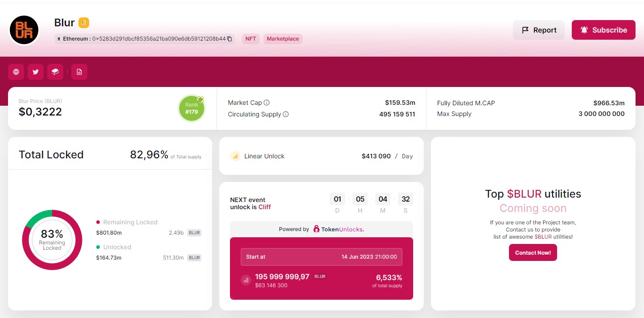Click the 83% donut chart
This screenshot has width=644, height=318.
52,240
